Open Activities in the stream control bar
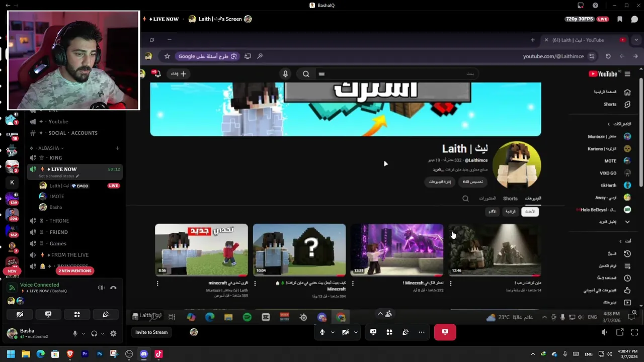 (389, 332)
